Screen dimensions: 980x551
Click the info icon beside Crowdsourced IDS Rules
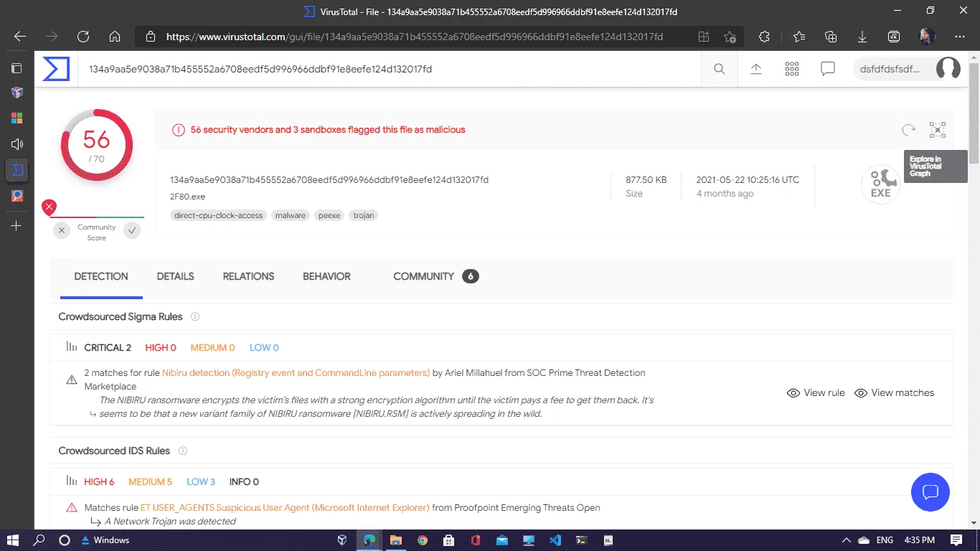pyautogui.click(x=182, y=451)
